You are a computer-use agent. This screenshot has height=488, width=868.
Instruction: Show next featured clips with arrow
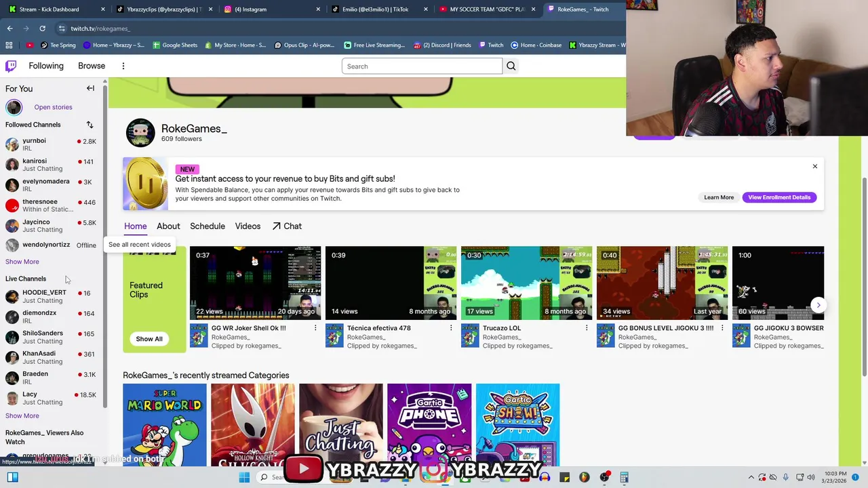[x=818, y=305]
